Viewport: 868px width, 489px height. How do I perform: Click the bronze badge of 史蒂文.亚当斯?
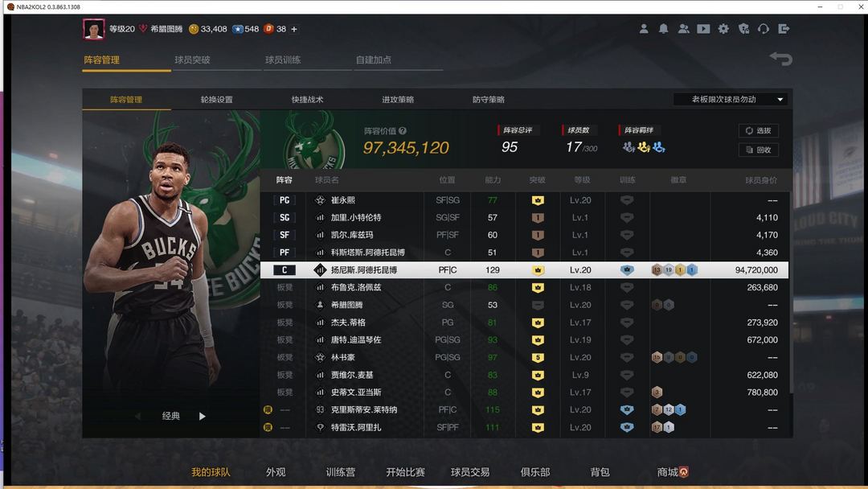[x=657, y=392]
